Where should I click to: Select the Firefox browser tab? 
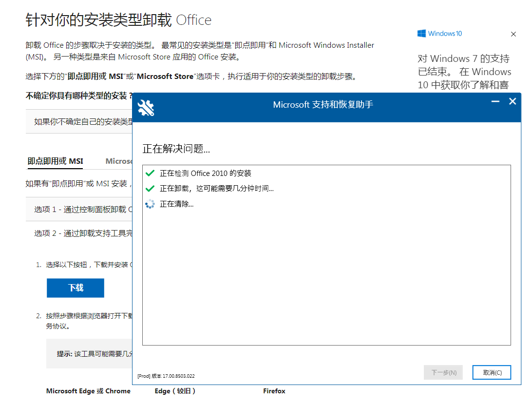[x=274, y=391]
